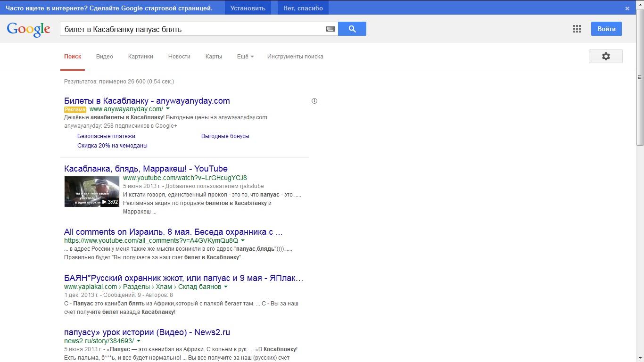The image size is (644, 362).
Task: Select the 'Поиск' tab
Action: pyautogui.click(x=73, y=57)
